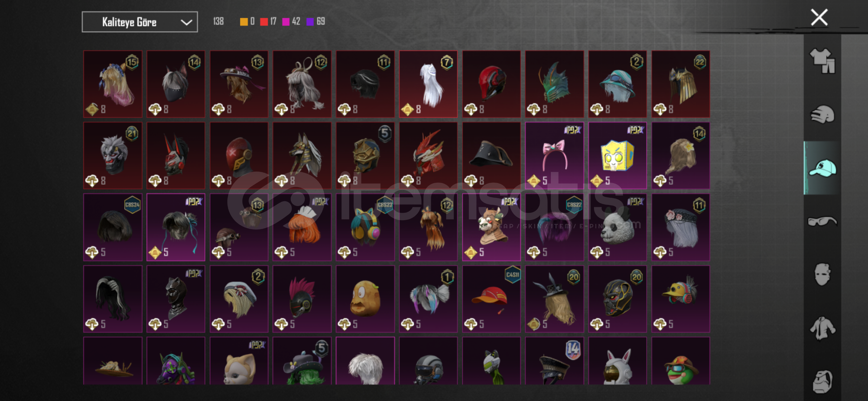The width and height of the screenshot is (868, 401).
Task: Click the purple quality swatch showing 69
Action: point(310,22)
